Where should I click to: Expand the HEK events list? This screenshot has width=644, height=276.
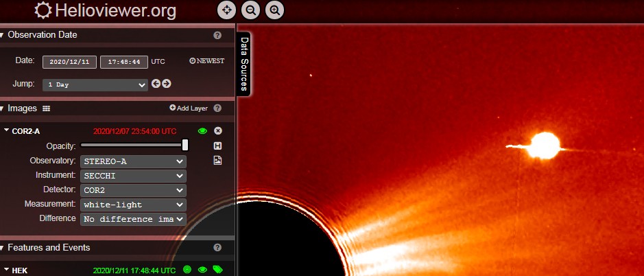(x=7, y=269)
